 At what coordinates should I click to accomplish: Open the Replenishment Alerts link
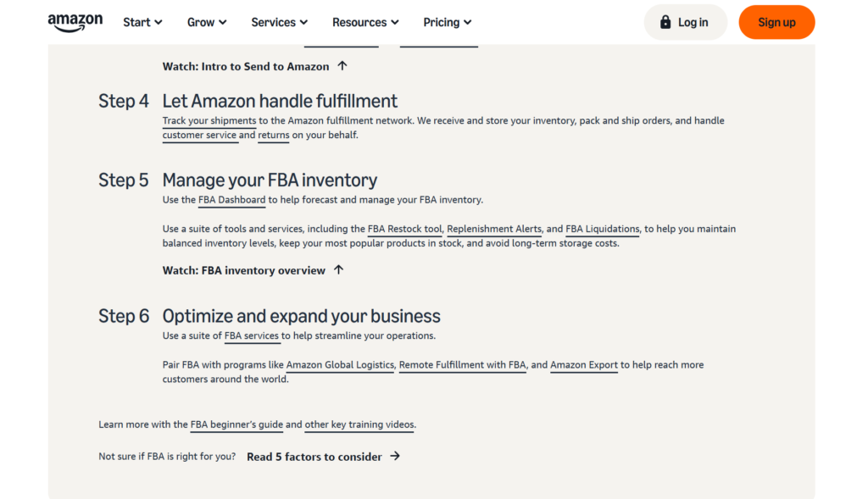click(493, 230)
